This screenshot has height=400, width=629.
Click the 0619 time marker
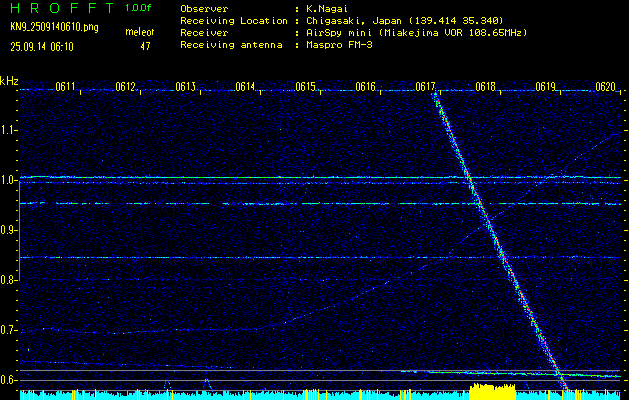click(x=545, y=86)
